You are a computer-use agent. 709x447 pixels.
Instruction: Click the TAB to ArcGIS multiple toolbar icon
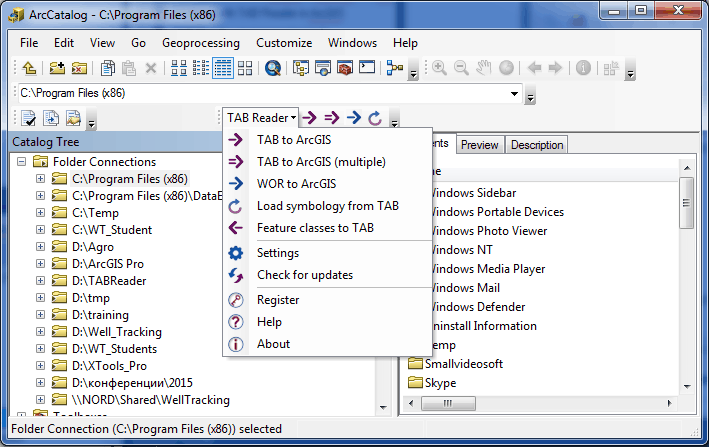pyautogui.click(x=331, y=118)
